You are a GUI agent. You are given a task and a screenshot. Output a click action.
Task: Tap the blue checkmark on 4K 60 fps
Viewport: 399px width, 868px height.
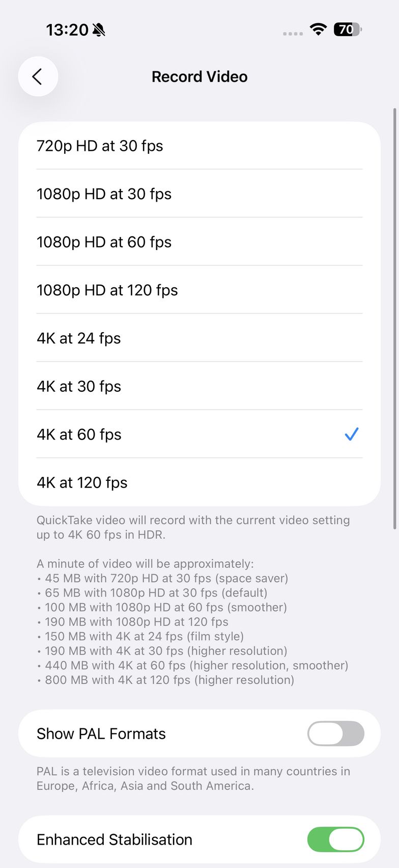(x=351, y=434)
